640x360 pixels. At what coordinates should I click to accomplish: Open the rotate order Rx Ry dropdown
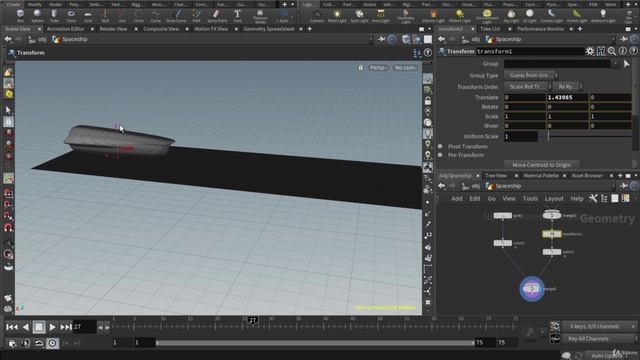(568, 87)
